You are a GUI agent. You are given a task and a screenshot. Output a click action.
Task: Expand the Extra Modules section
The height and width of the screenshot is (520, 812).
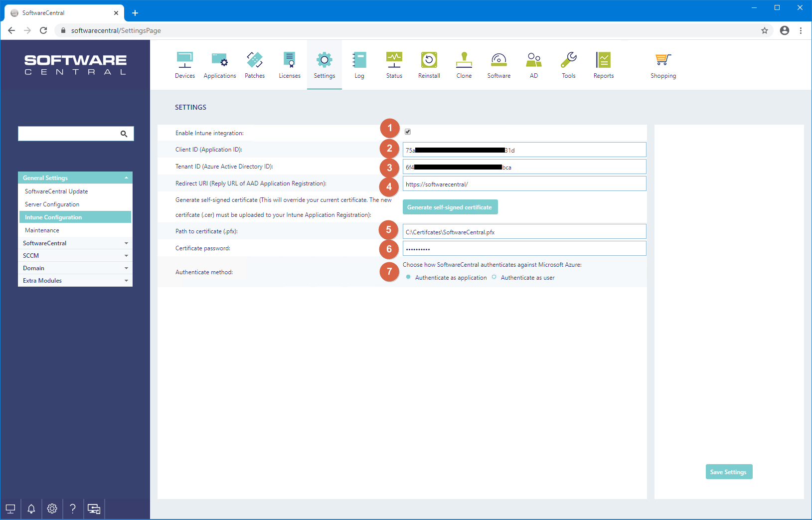coord(75,281)
